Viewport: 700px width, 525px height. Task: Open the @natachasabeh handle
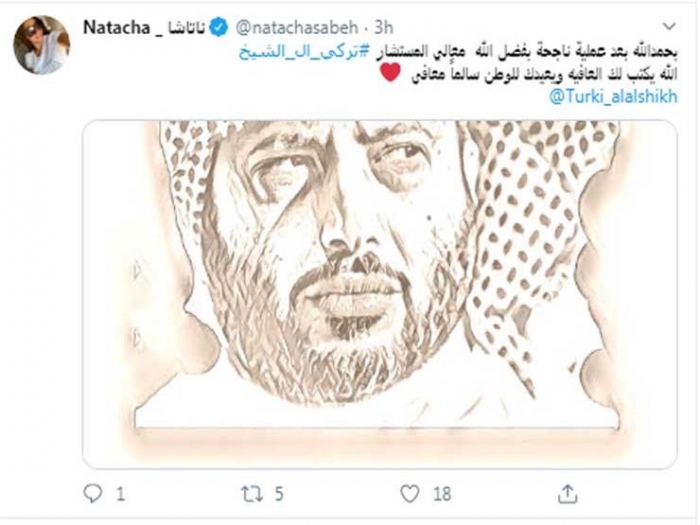click(297, 28)
